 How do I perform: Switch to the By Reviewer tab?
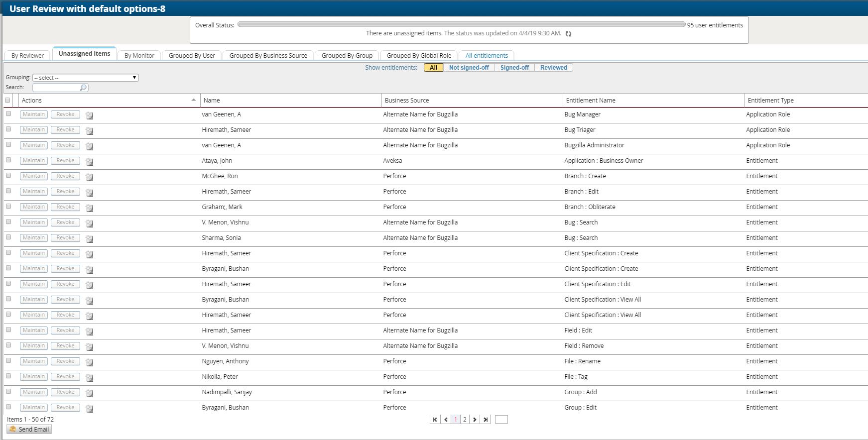click(x=27, y=56)
